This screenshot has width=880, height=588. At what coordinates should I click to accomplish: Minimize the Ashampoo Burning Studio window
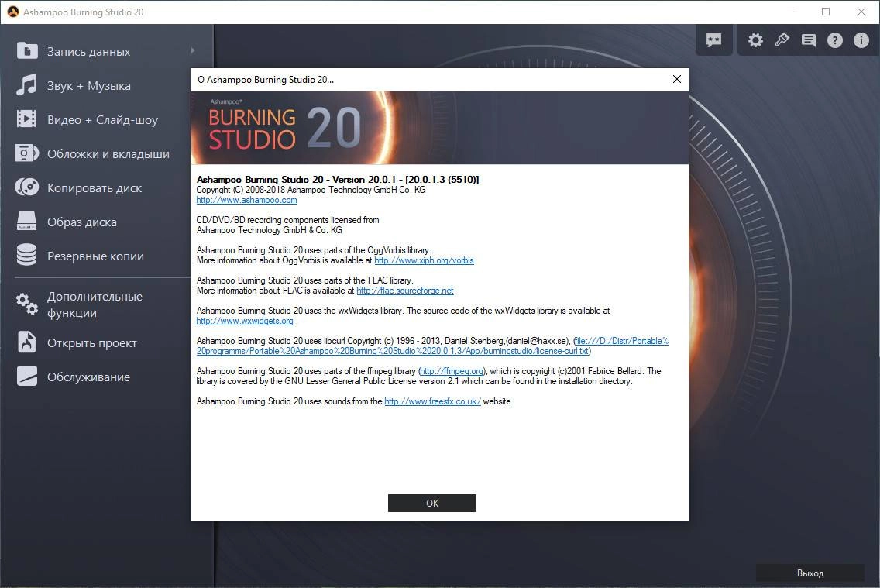pos(791,12)
